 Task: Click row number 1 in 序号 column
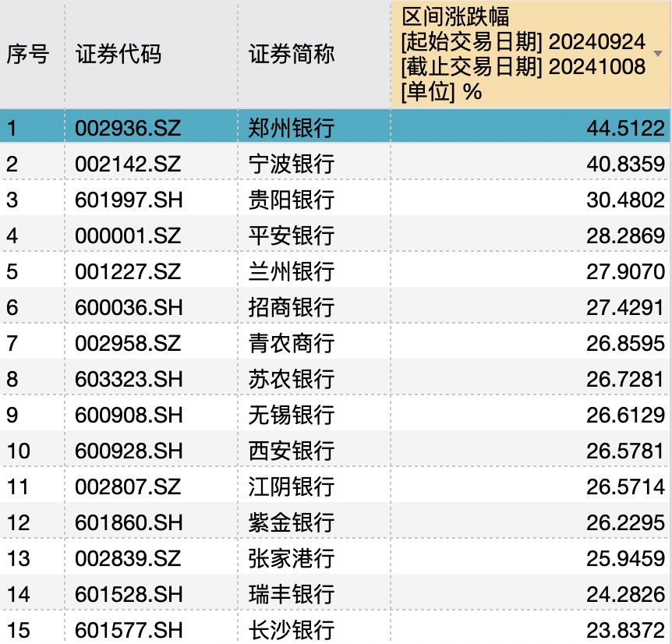12,128
